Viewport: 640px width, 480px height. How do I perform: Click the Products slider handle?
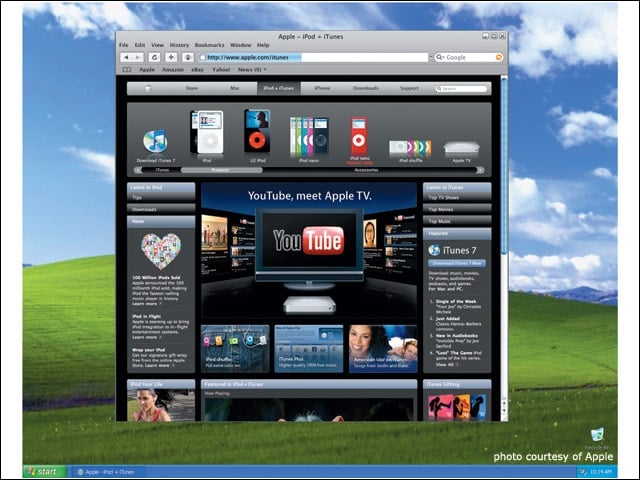click(x=221, y=170)
